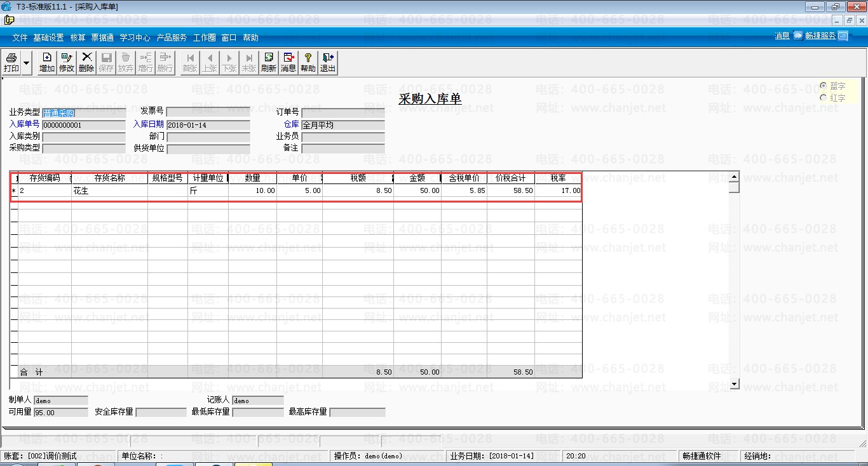Click the 修改 (Modify) toolbar icon
The height and width of the screenshot is (466, 868).
(67, 62)
